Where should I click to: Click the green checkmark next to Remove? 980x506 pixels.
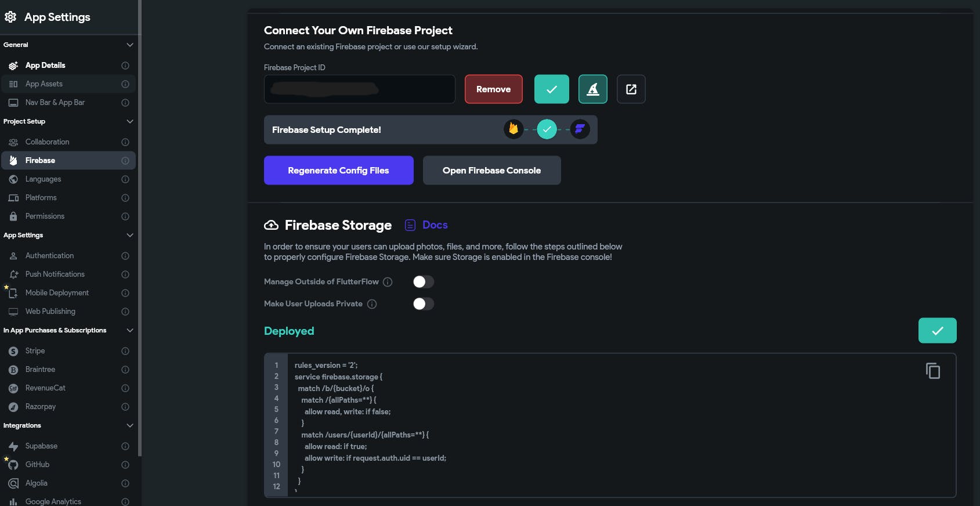point(551,89)
